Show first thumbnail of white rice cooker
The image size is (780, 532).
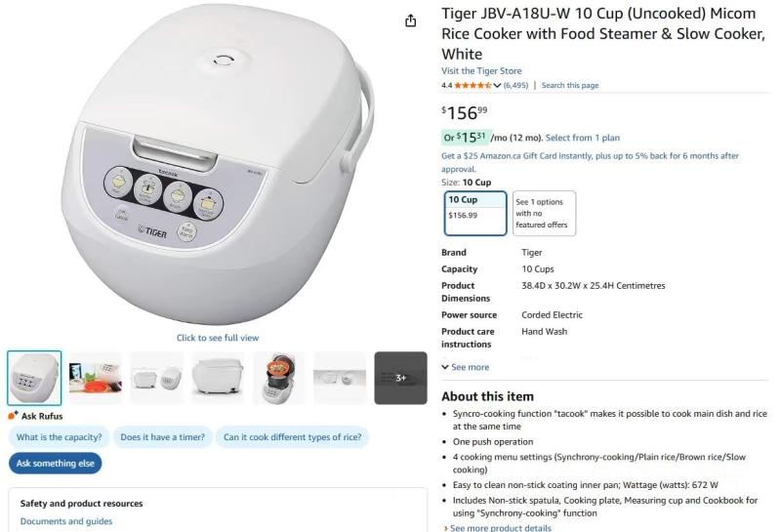pos(34,378)
